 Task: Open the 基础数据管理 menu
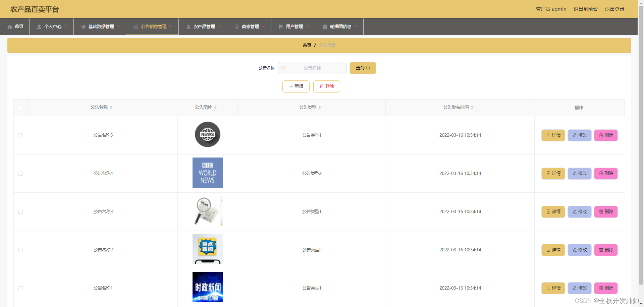click(100, 26)
